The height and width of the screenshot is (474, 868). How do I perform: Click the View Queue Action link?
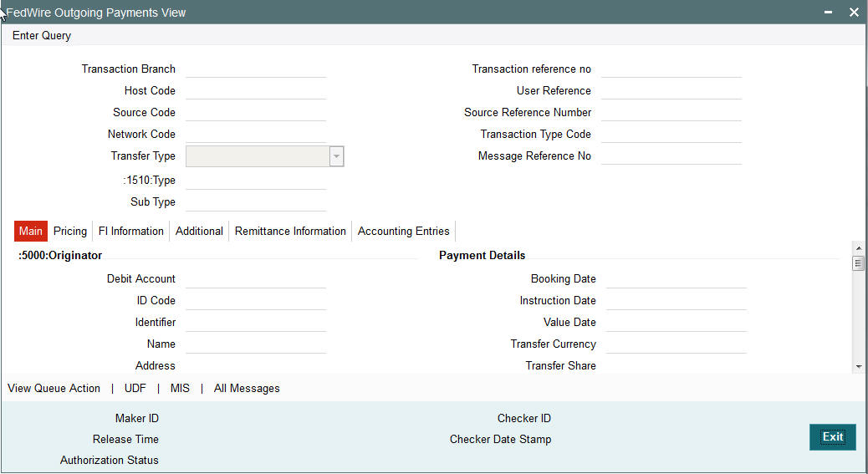tap(54, 388)
